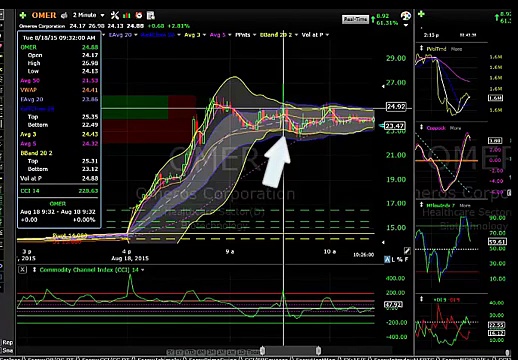
Task: Click the VWAP row in data window
Action: (59, 90)
